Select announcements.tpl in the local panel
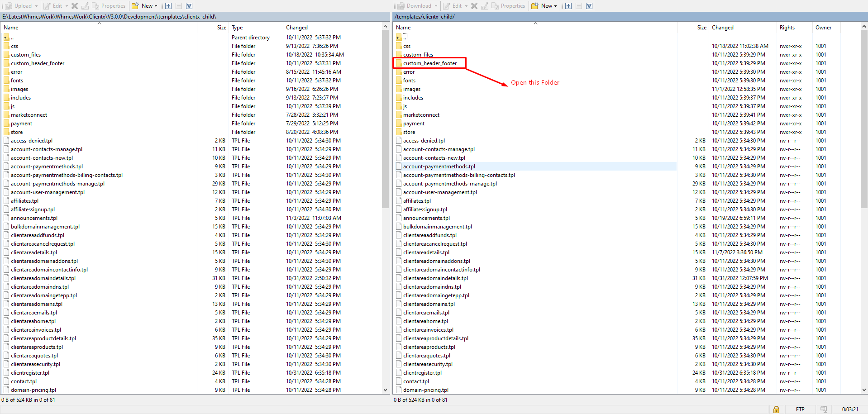The width and height of the screenshot is (868, 414). 34,218
